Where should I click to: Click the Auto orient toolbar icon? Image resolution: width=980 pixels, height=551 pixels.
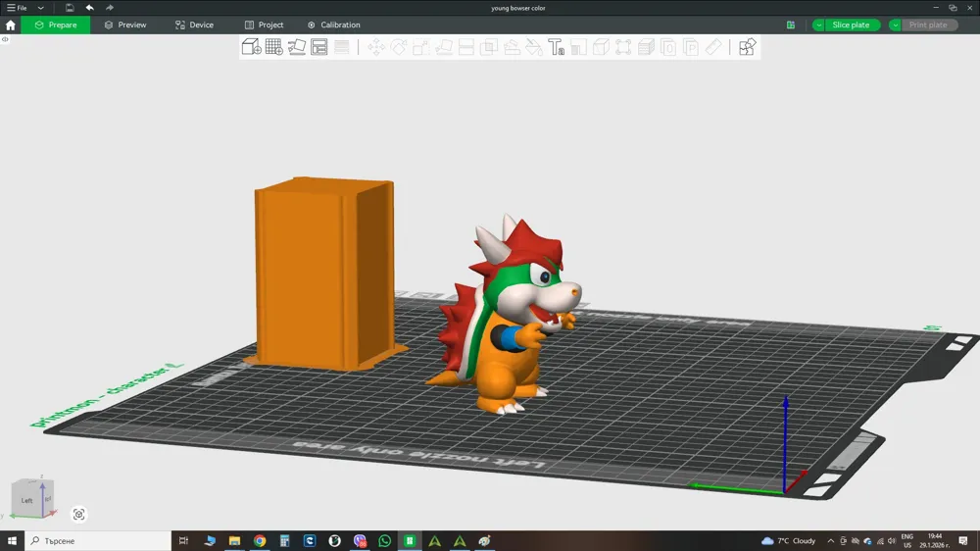click(297, 47)
